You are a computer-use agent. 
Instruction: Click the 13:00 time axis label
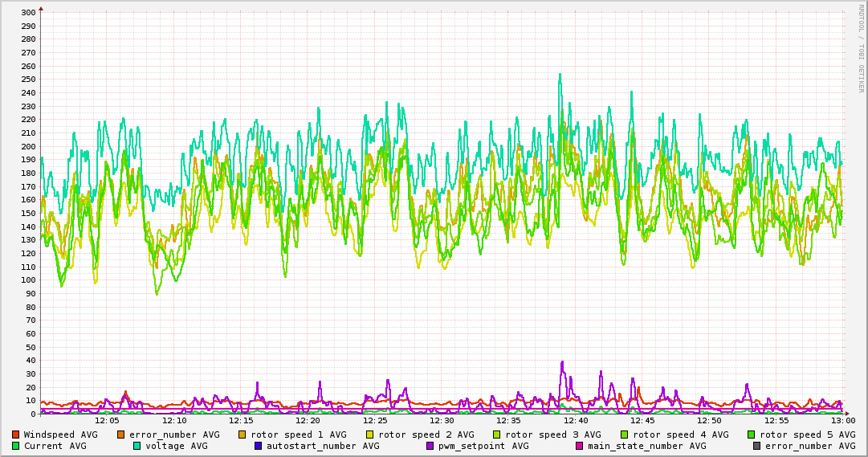point(843,421)
